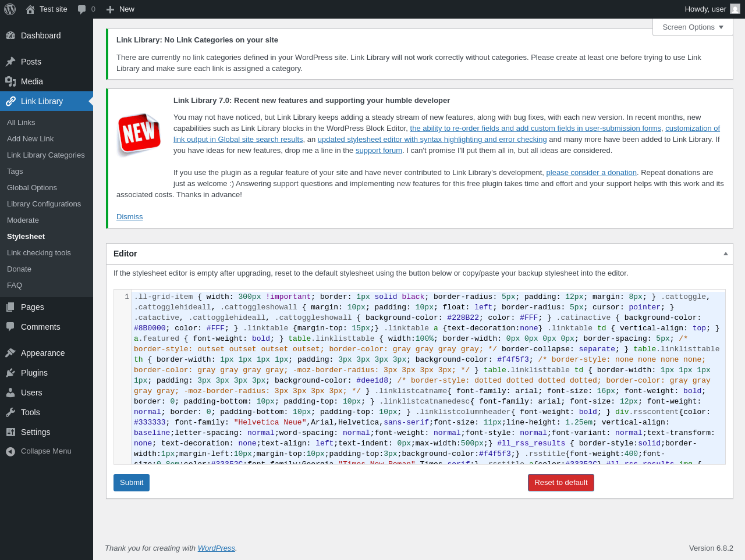The image size is (745, 560).
Task: Click New label in admin bar
Action: click(127, 9)
